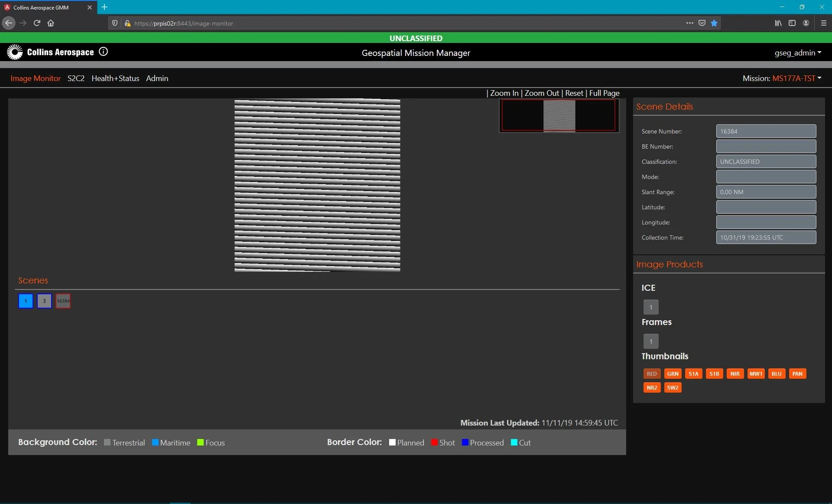Open the Firefox library icon
The image size is (832, 504).
[x=778, y=23]
